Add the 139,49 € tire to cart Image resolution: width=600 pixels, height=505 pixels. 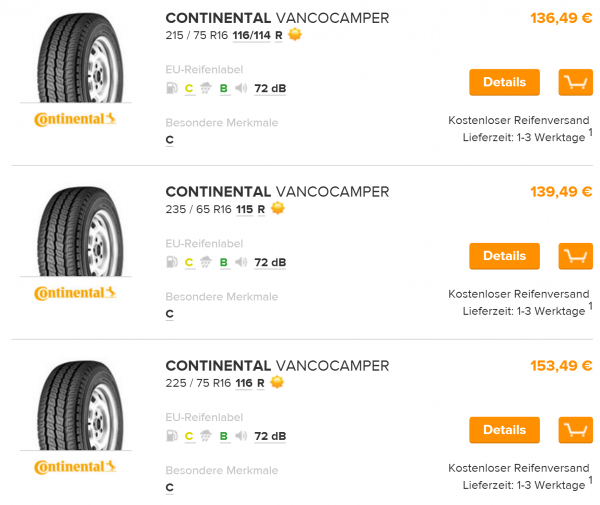575,256
